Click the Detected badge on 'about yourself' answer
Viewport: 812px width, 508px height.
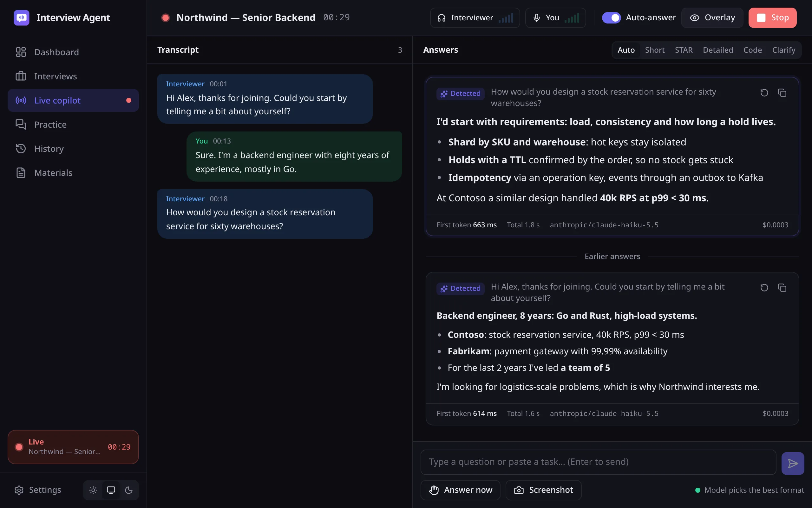[460, 288]
